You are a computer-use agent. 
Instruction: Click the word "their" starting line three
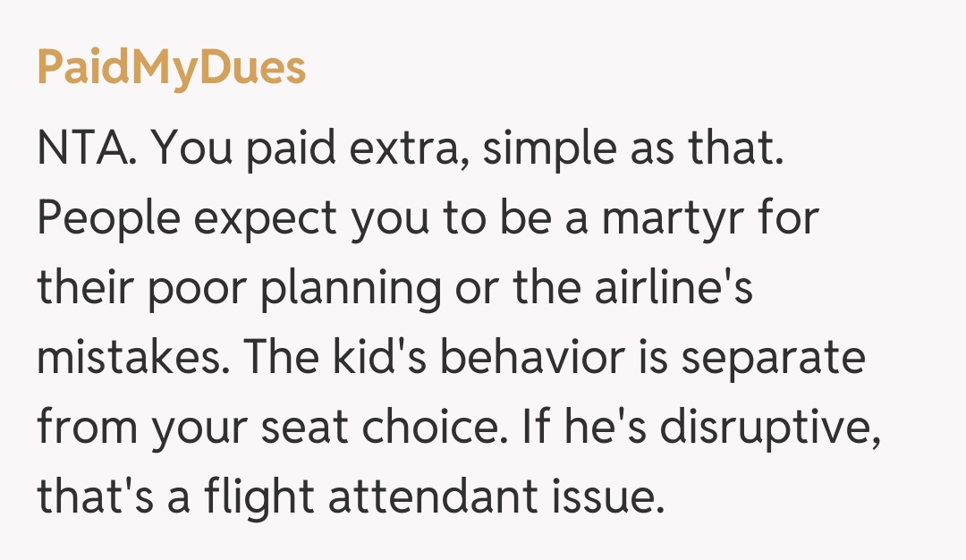[x=78, y=288]
